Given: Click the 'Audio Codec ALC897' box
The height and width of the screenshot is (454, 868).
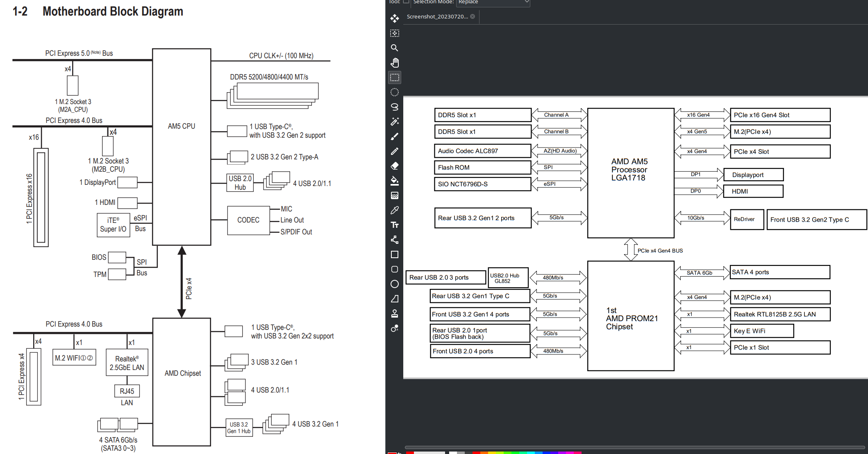Looking at the screenshot, I should click(483, 151).
